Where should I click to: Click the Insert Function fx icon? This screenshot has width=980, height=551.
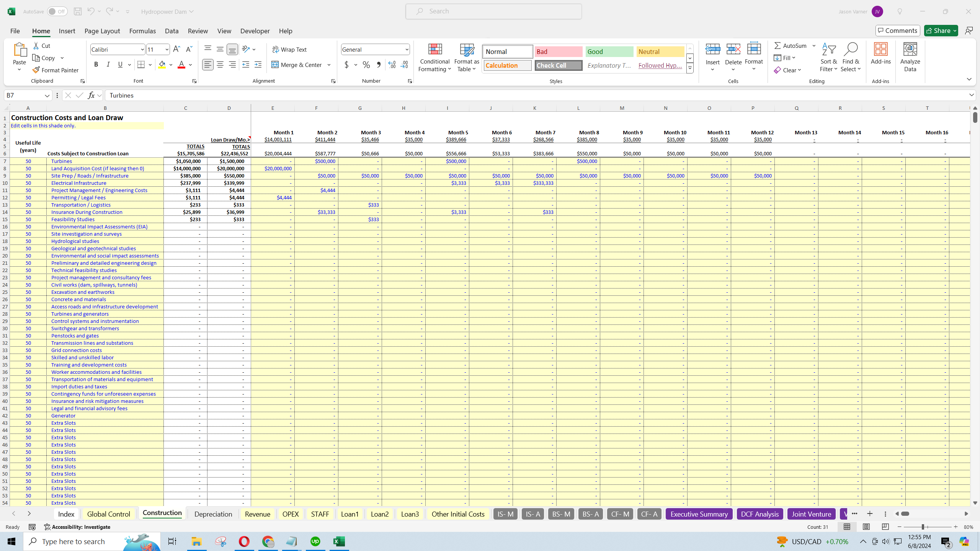coord(91,95)
